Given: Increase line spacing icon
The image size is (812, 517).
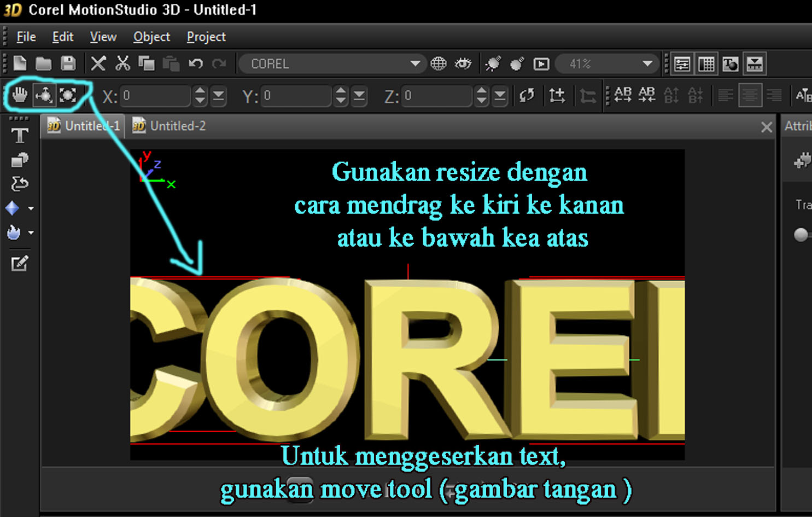Looking at the screenshot, I should (671, 96).
